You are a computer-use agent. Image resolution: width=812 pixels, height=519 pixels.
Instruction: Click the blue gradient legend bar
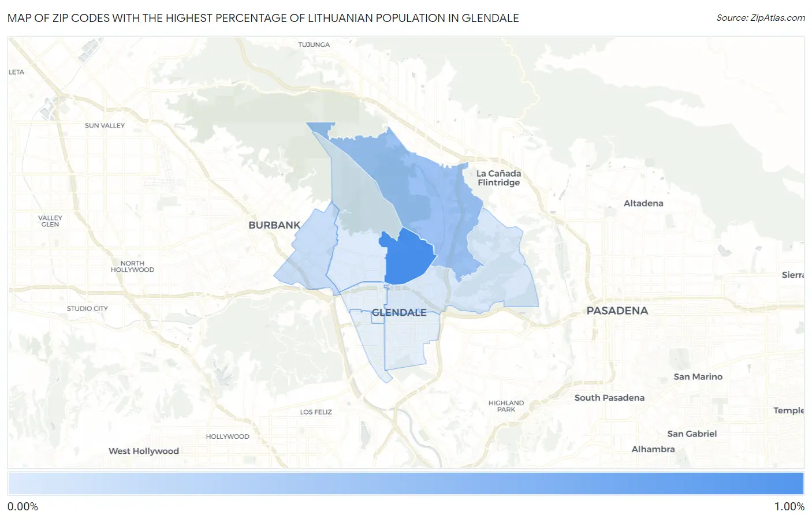tap(406, 483)
